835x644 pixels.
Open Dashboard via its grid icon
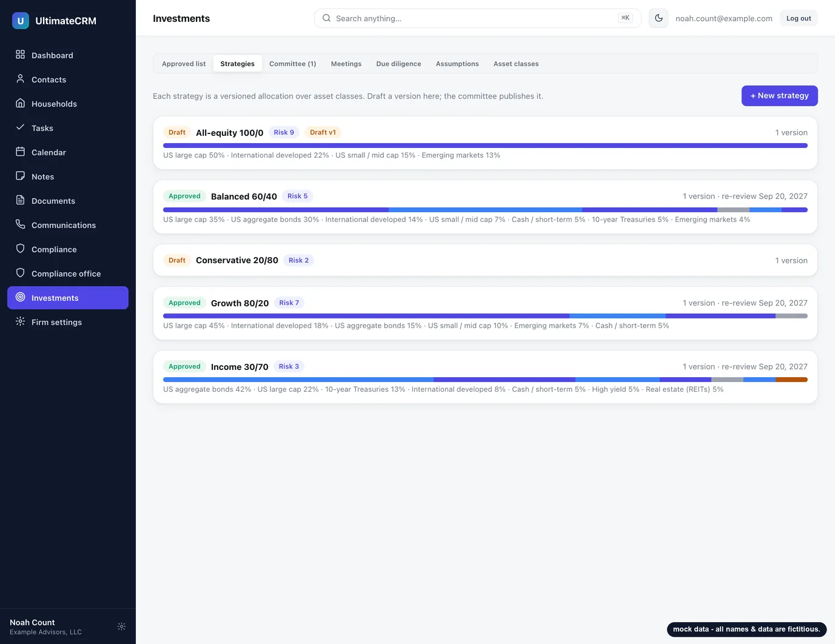tap(20, 55)
